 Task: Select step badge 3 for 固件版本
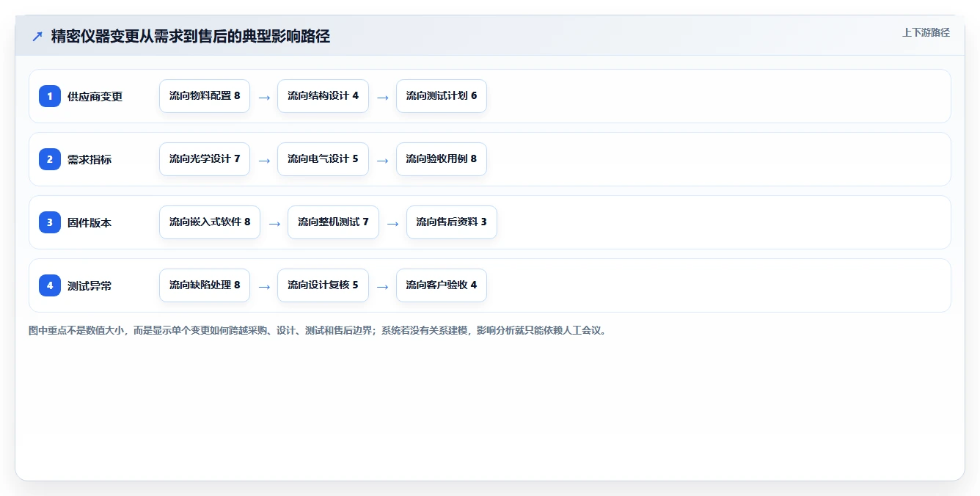pyautogui.click(x=50, y=222)
